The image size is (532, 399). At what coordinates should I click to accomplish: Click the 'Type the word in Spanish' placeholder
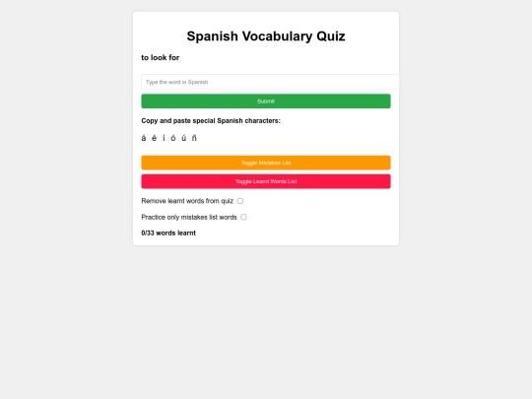tap(176, 82)
